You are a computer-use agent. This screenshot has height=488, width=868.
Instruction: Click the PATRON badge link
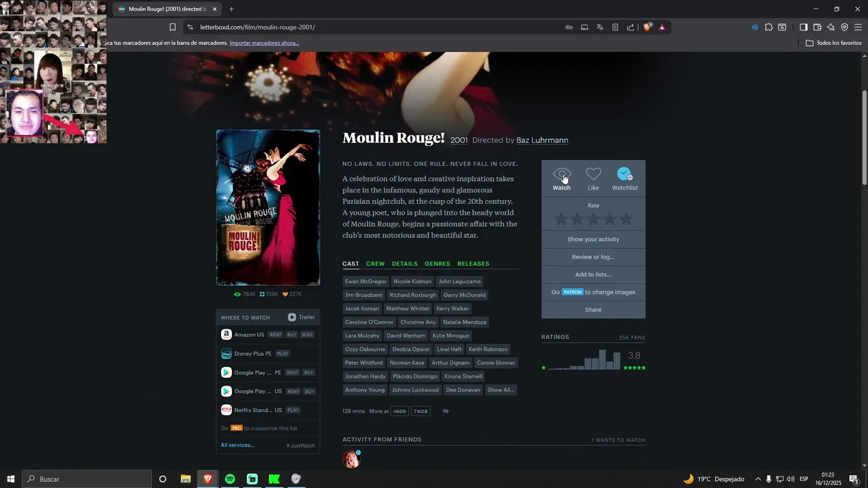point(572,292)
